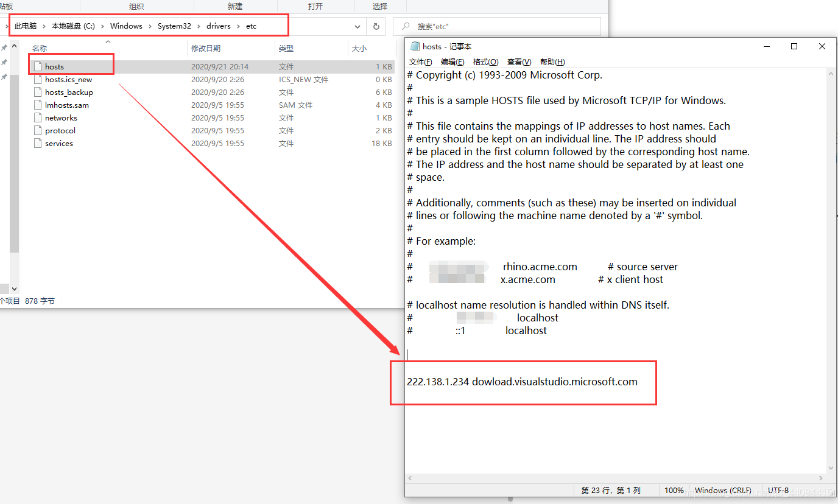
Task: Click the search magnifier icon in Explorer
Action: [406, 27]
